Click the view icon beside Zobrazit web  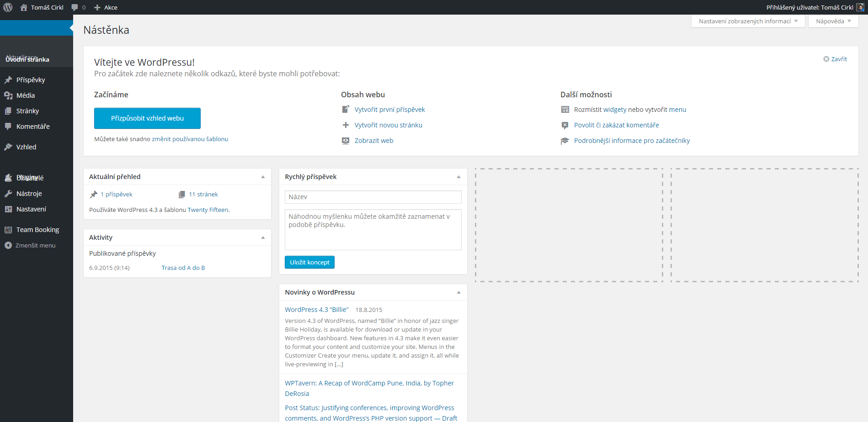pyautogui.click(x=346, y=141)
